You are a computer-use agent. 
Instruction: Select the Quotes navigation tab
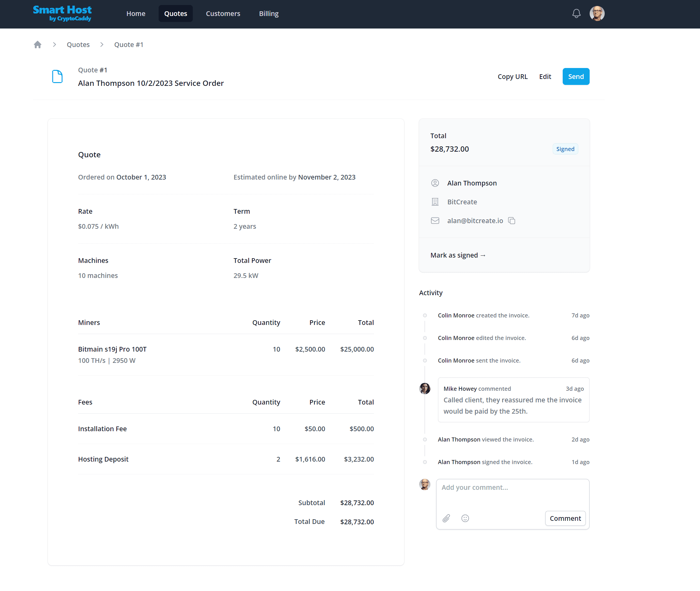176,13
